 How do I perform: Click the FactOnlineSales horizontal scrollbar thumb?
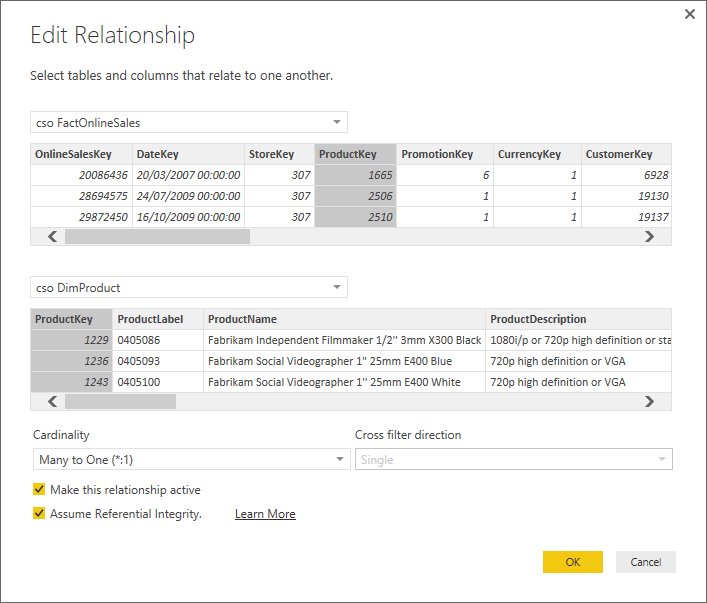[x=157, y=236]
